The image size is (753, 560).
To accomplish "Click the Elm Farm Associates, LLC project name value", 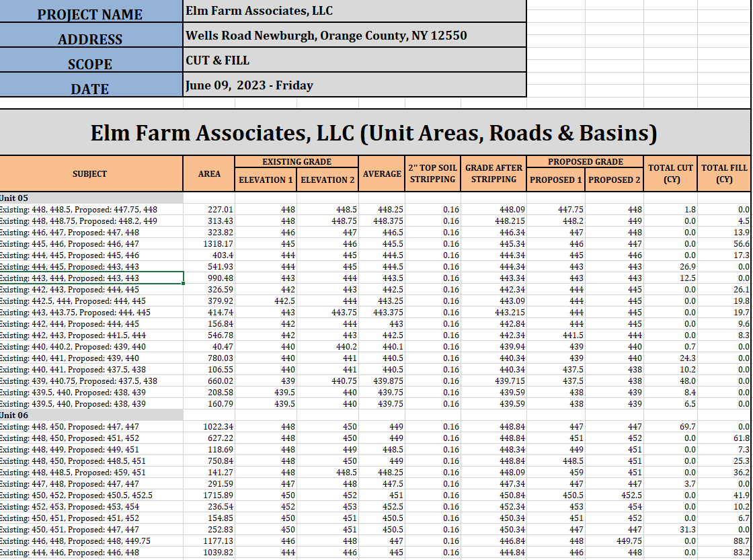I will 354,11.
